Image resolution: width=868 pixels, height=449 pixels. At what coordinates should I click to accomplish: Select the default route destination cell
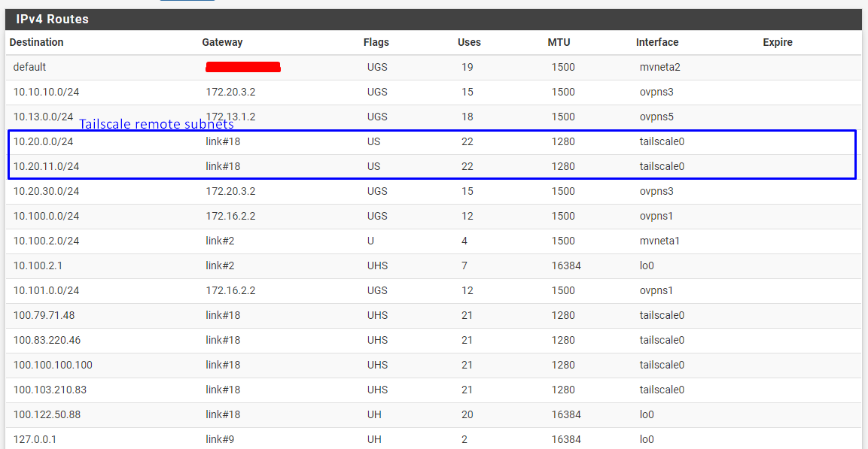click(29, 67)
